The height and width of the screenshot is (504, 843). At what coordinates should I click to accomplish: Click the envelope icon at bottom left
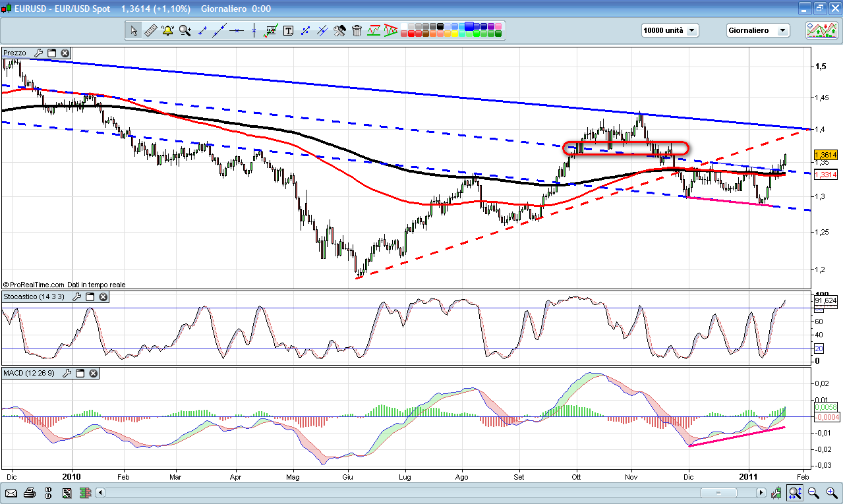pyautogui.click(x=11, y=493)
